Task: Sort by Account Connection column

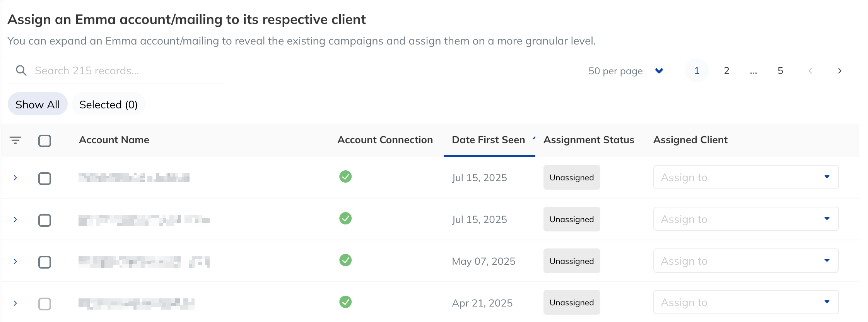Action: (385, 140)
